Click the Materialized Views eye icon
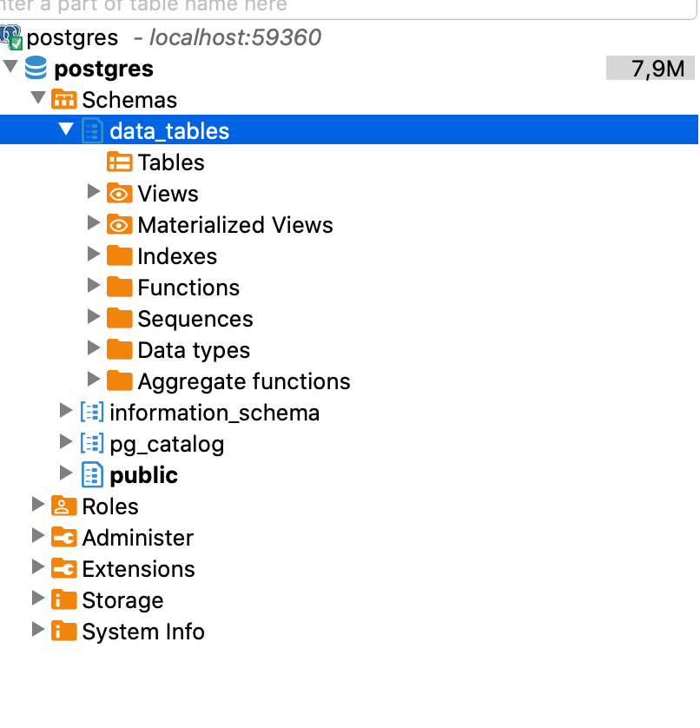This screenshot has height=728, width=700. [x=119, y=225]
